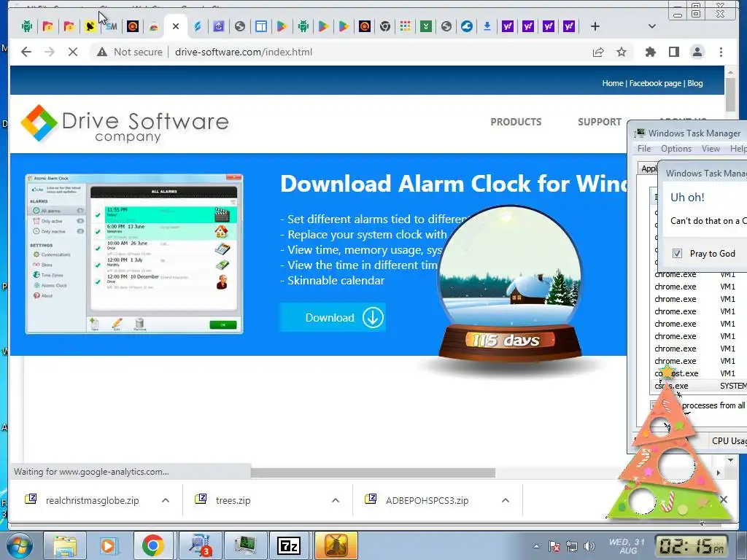
Task: Expand the tab search chevron
Action: tap(652, 26)
